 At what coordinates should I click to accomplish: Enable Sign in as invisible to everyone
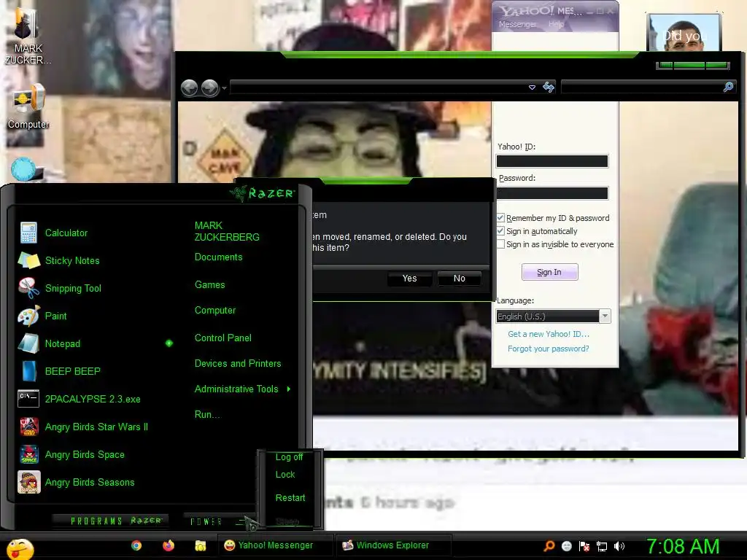point(500,244)
